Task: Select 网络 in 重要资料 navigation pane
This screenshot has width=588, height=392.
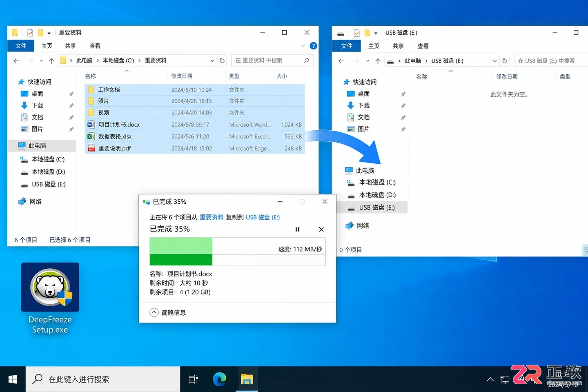Action: tap(35, 201)
